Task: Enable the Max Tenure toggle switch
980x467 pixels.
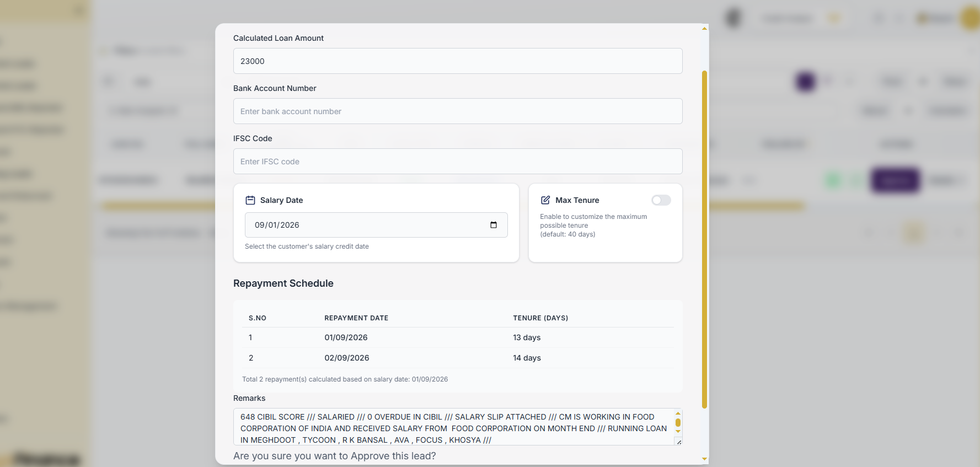Action: tap(661, 200)
